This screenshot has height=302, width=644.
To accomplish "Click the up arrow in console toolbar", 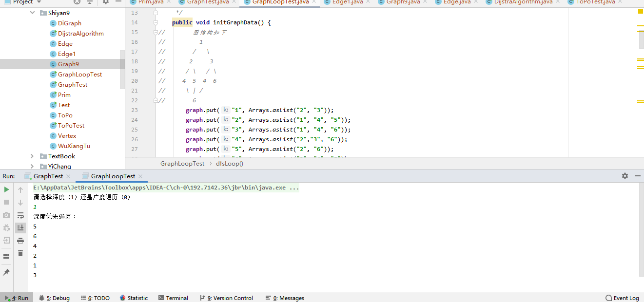I will tap(20, 190).
